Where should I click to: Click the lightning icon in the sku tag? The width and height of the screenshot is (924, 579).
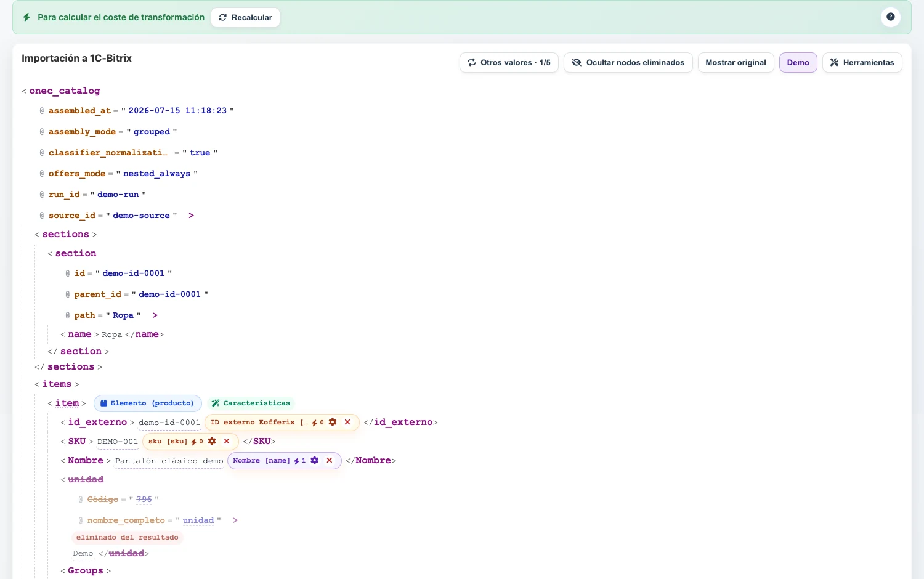[193, 442]
